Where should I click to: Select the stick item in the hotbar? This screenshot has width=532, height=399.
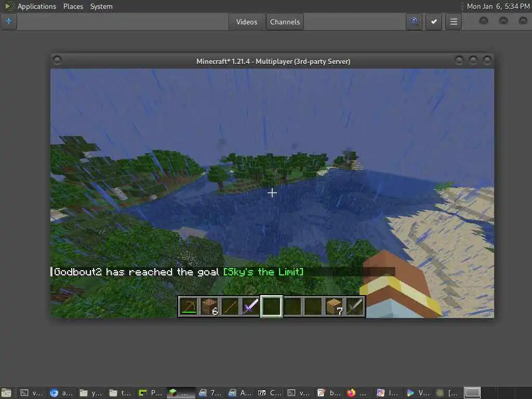click(230, 307)
